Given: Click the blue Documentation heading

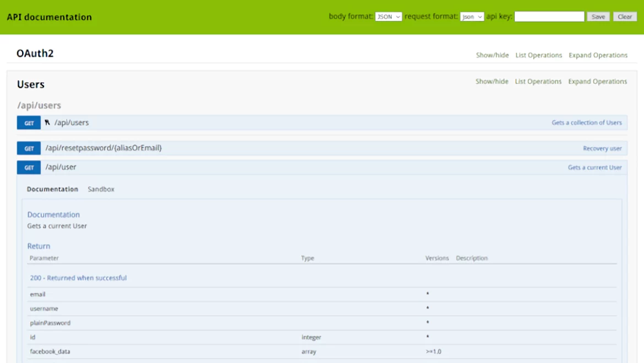Looking at the screenshot, I should [x=53, y=215].
